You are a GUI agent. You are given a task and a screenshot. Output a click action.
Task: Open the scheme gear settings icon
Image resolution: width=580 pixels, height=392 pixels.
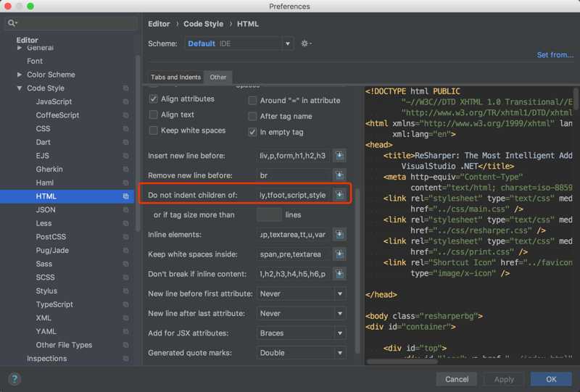click(x=306, y=43)
